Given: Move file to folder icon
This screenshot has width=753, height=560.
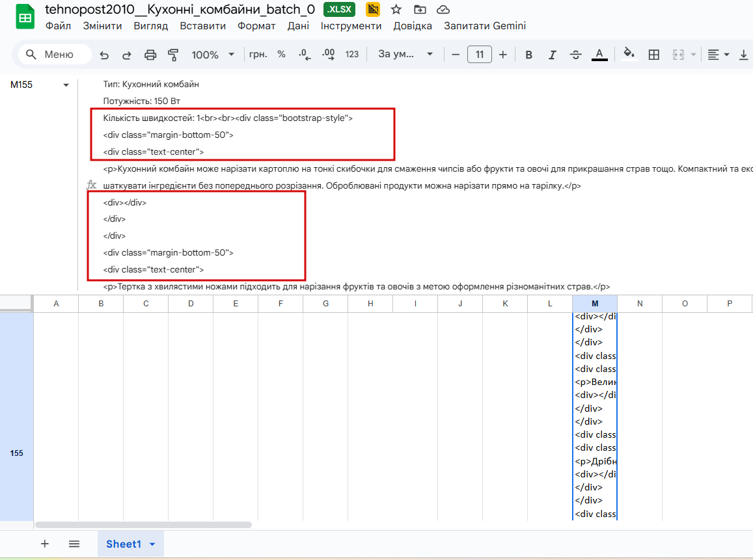Looking at the screenshot, I should click(x=420, y=9).
